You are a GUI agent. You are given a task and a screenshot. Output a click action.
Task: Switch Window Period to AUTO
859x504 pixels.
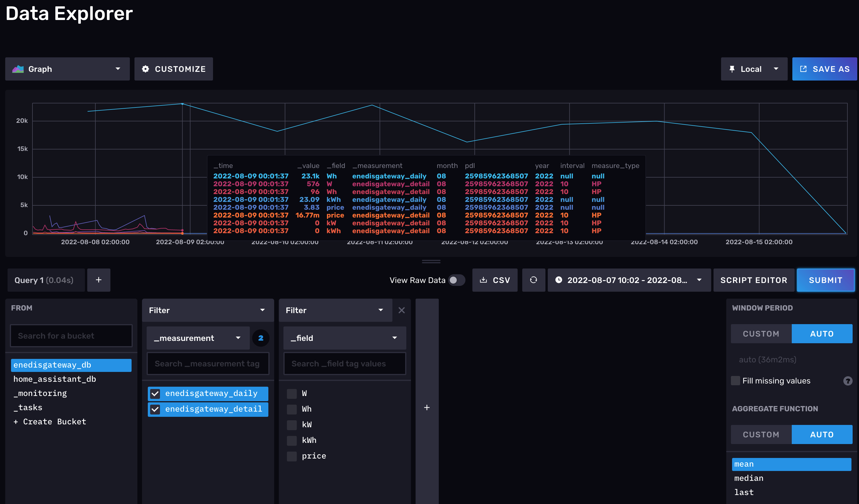822,334
